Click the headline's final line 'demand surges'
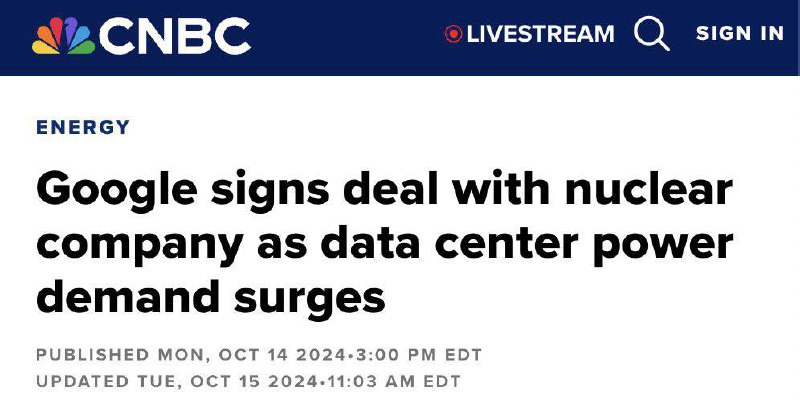 point(211,298)
